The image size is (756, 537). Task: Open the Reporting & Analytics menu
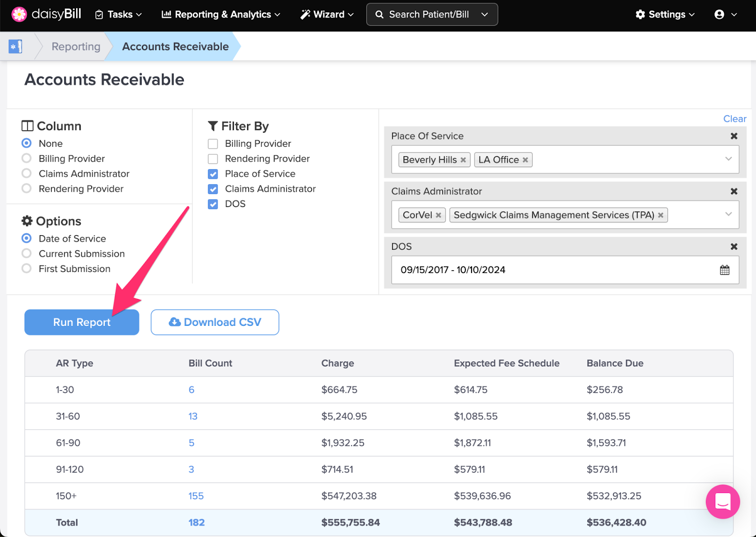pyautogui.click(x=221, y=15)
